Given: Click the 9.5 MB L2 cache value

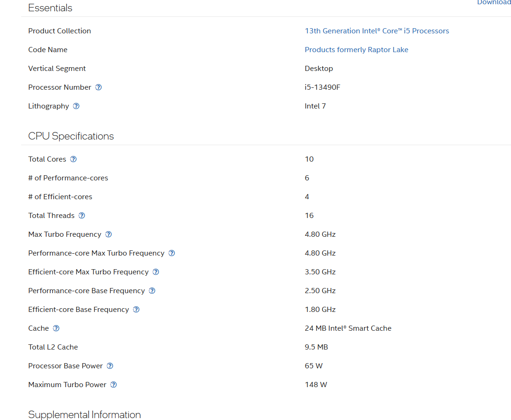Looking at the screenshot, I should coord(316,347).
